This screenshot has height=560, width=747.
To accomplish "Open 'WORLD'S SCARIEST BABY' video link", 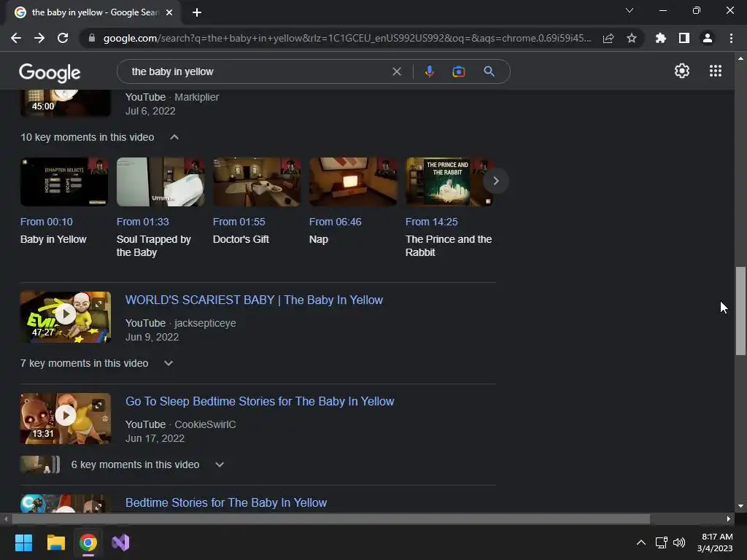I will click(254, 300).
